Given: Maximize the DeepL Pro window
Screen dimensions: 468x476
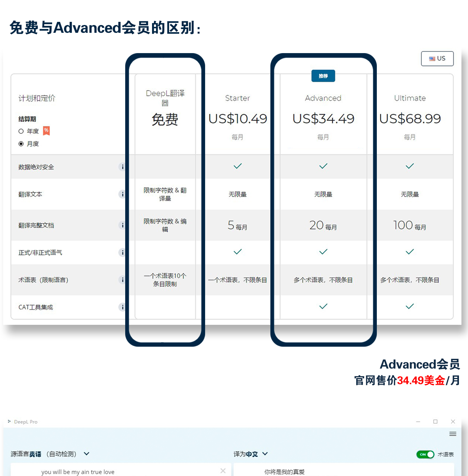Looking at the screenshot, I should (435, 422).
